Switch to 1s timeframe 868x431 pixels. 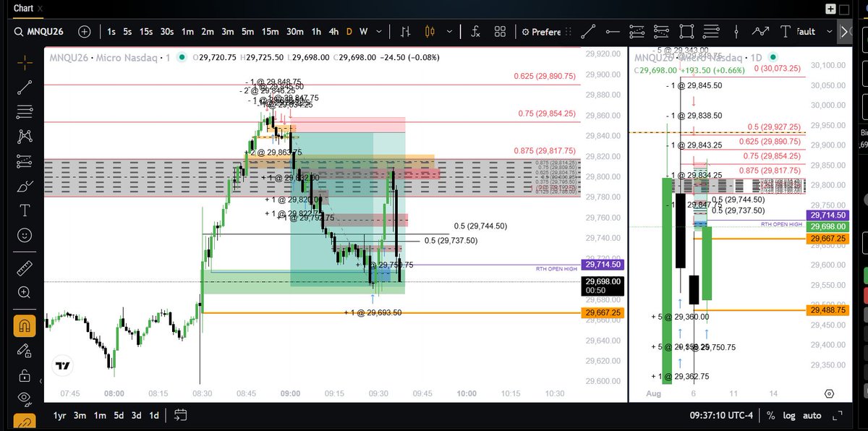(x=111, y=32)
